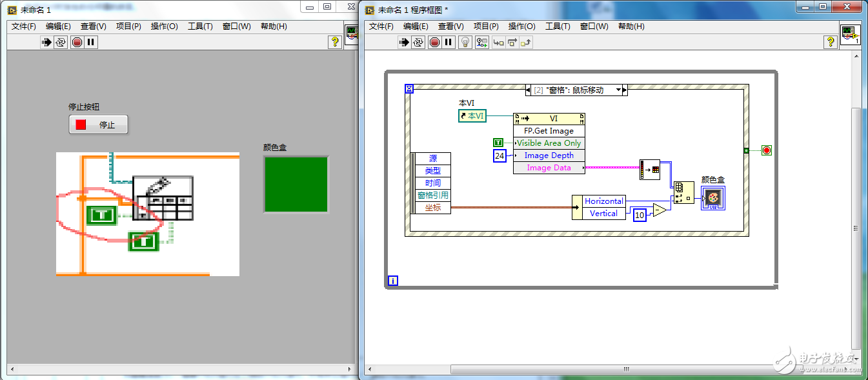Show context help in front panel window
The image size is (868, 380).
coord(335,42)
